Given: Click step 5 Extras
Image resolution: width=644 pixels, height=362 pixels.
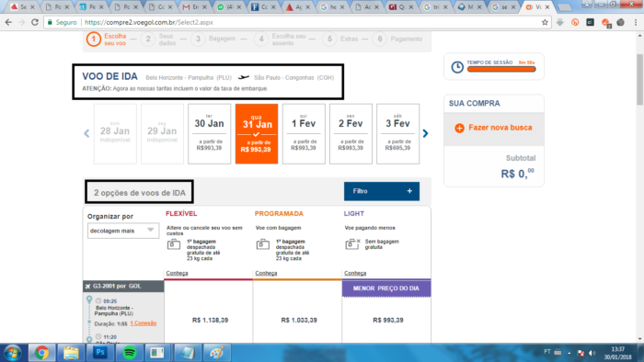Looking at the screenshot, I should tap(340, 39).
